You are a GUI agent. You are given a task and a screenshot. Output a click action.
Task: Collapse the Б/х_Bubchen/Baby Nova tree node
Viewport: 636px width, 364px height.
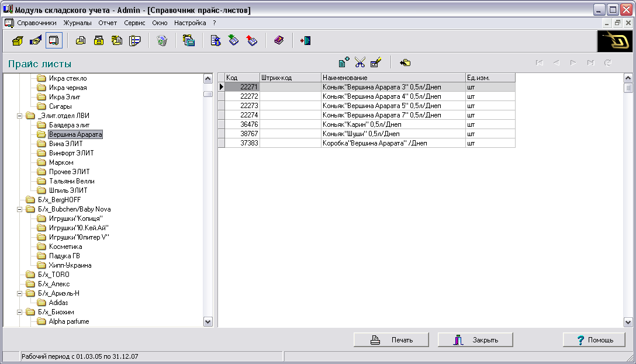19,210
